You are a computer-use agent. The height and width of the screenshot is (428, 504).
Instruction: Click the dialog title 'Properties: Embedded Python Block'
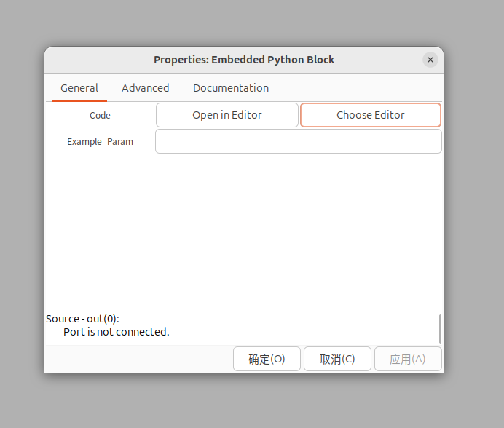pos(244,60)
